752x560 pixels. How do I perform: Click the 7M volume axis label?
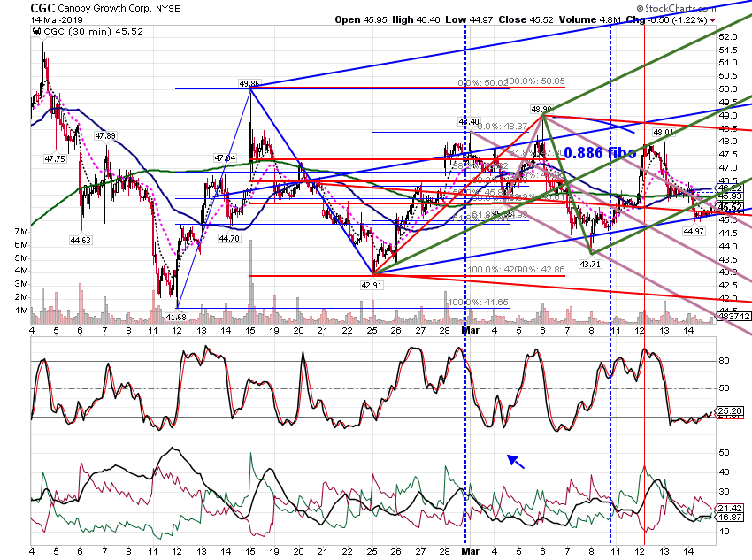[21, 232]
